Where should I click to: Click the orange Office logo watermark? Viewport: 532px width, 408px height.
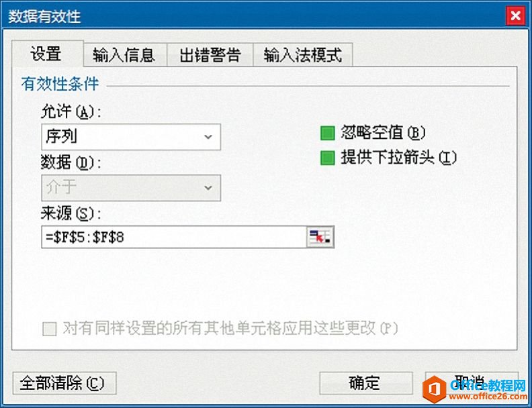[434, 389]
